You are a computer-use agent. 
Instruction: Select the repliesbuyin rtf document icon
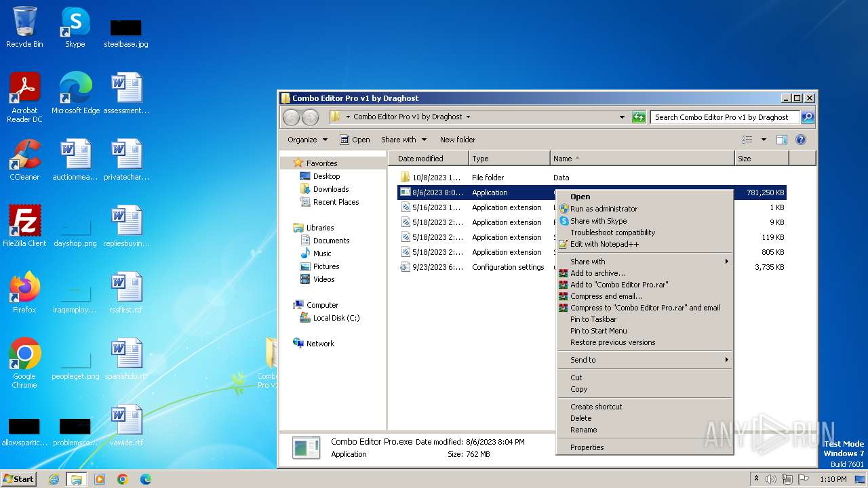(126, 226)
